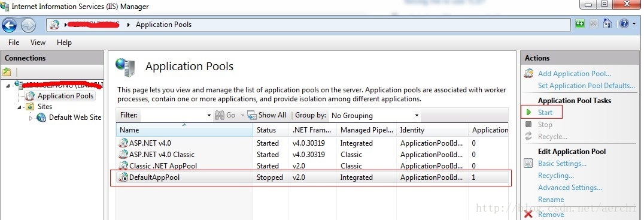
Task: Select Application Pools in Connections tree
Action: (x=65, y=97)
